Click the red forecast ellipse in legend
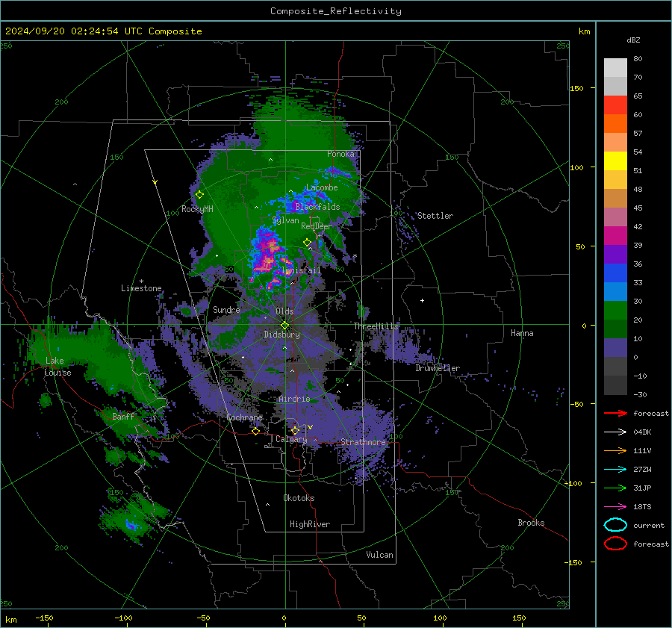672x628 pixels. pos(615,544)
